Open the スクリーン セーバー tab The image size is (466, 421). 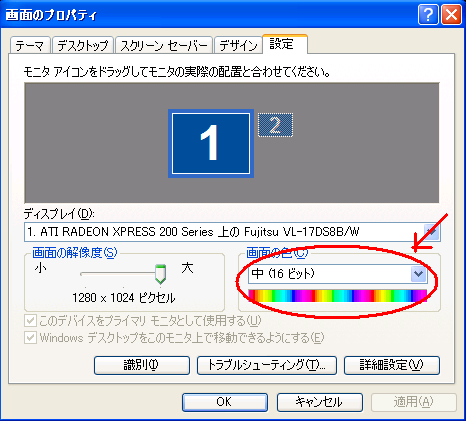click(164, 45)
